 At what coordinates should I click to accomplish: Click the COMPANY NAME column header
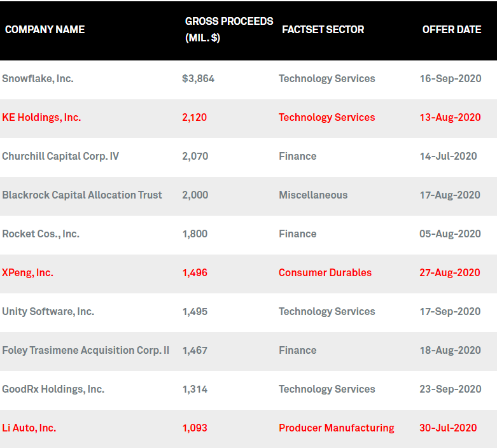point(45,29)
